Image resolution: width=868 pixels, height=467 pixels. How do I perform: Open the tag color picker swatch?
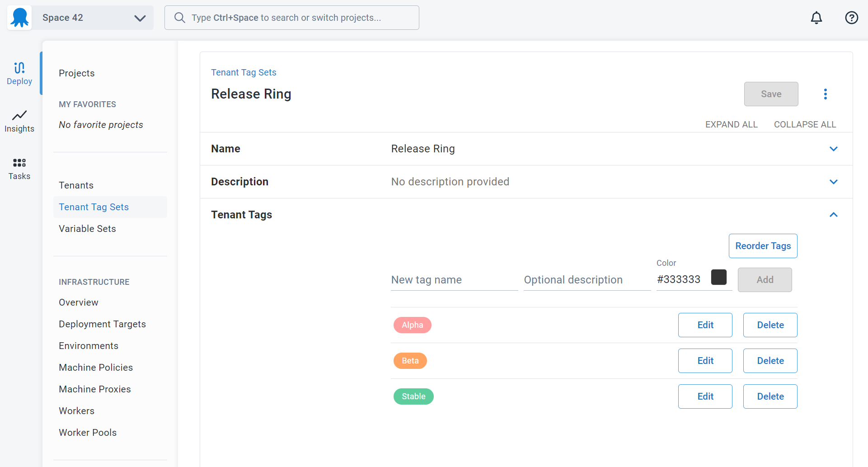coord(719,277)
